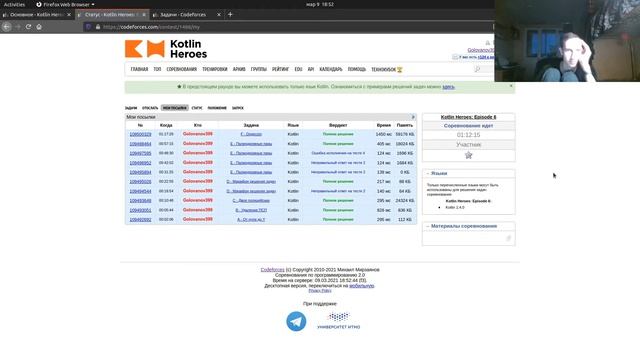Open submission from 01:17:29 for problem F
The height and width of the screenshot is (360, 640).
(140, 134)
